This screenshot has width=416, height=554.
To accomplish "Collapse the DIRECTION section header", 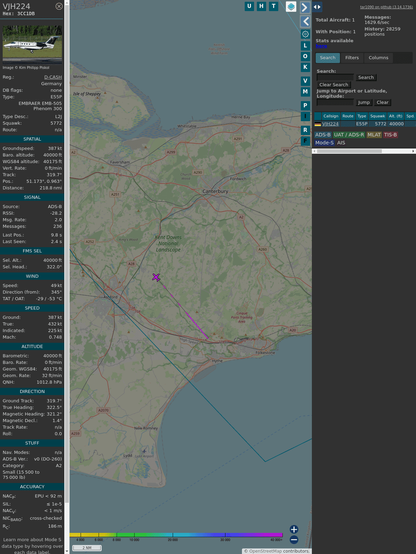I will 32,391.
